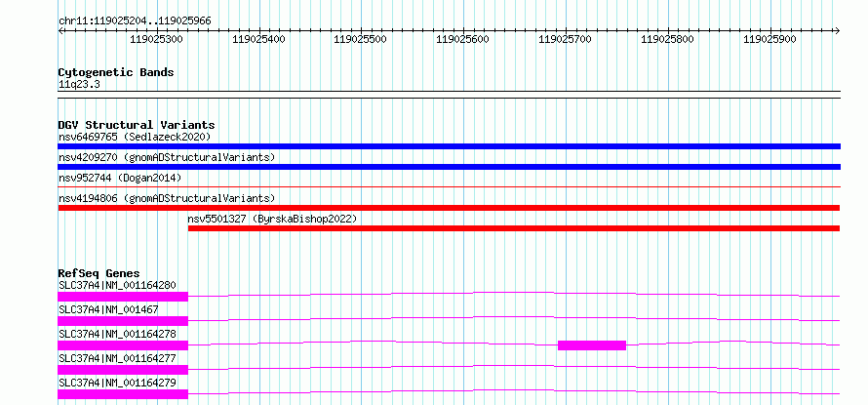Image resolution: width=868 pixels, height=405 pixels.
Task: Open nsv5501327 (ByrskaBishop2022) variant label
Action: point(272,219)
